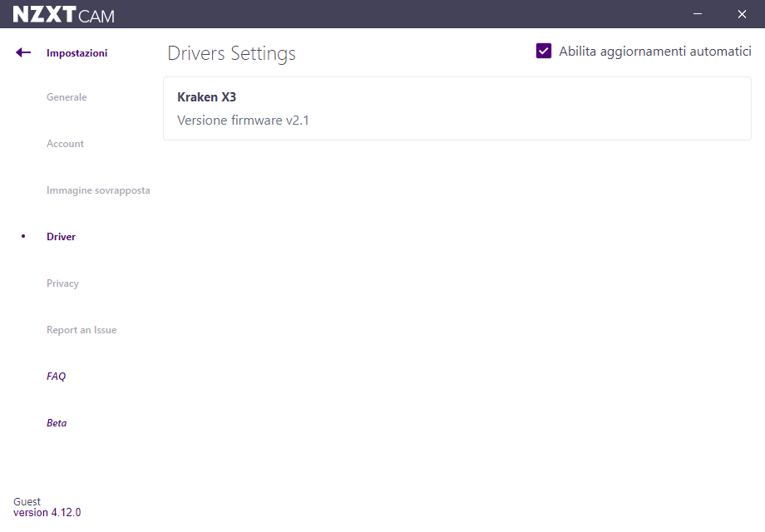Image resolution: width=765 pixels, height=532 pixels.
Task: Open the Beta link
Action: point(57,423)
